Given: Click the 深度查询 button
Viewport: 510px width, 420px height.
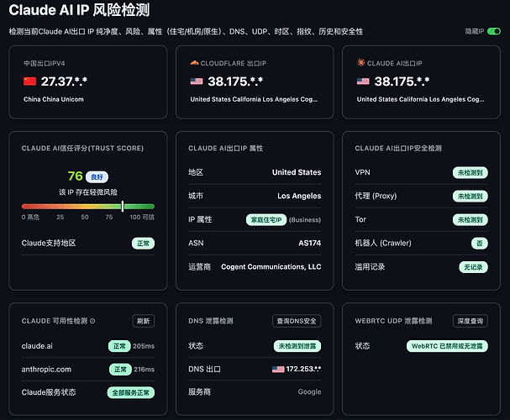Looking at the screenshot, I should [x=470, y=321].
